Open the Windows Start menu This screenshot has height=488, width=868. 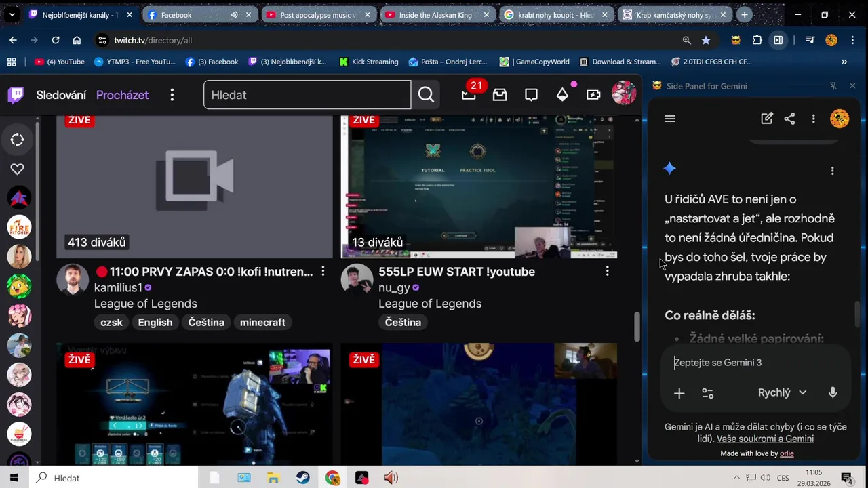click(x=14, y=478)
